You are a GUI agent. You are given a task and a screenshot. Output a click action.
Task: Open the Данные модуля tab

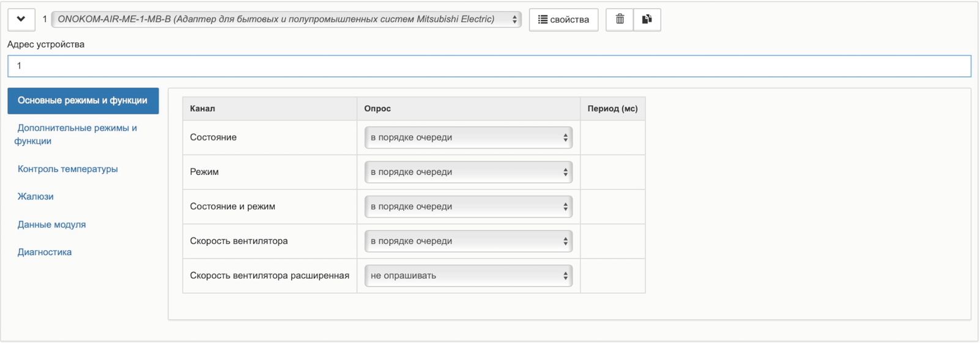pos(51,225)
